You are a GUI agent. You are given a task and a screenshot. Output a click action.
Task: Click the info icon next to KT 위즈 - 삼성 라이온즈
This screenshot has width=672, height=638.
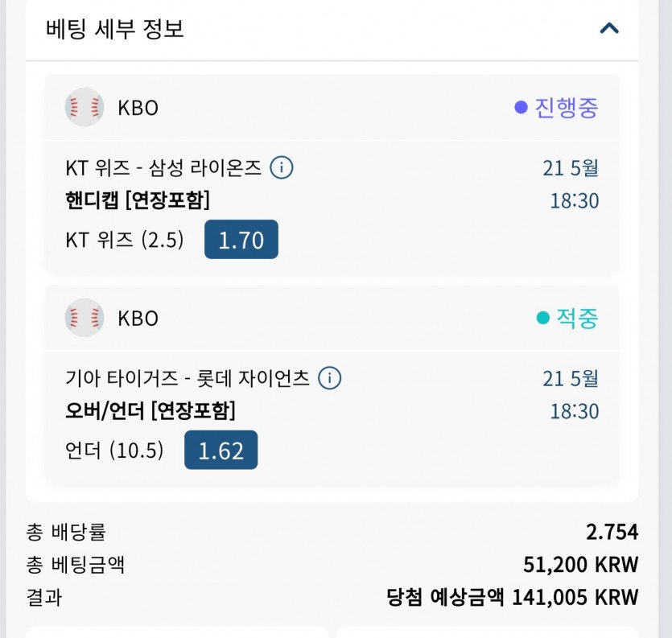(281, 168)
